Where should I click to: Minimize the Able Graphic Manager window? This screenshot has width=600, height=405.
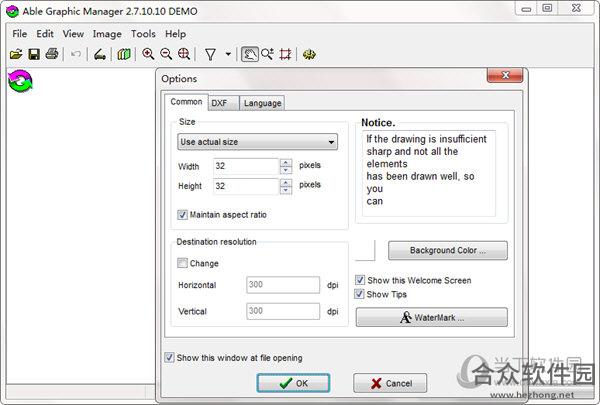[x=527, y=8]
